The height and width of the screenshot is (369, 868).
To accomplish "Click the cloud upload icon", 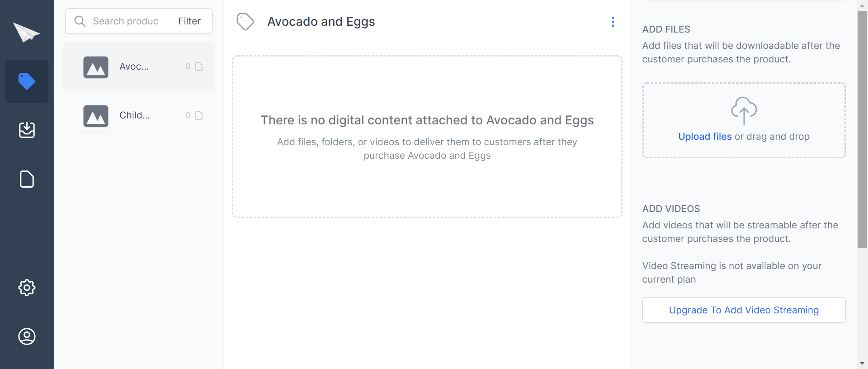I will [x=744, y=110].
